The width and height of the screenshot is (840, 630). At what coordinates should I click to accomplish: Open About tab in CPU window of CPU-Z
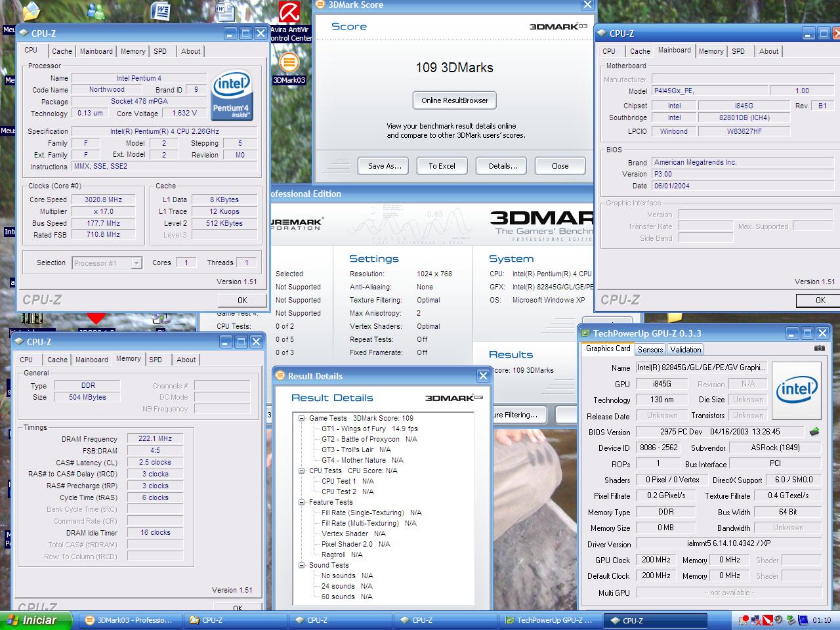191,51
